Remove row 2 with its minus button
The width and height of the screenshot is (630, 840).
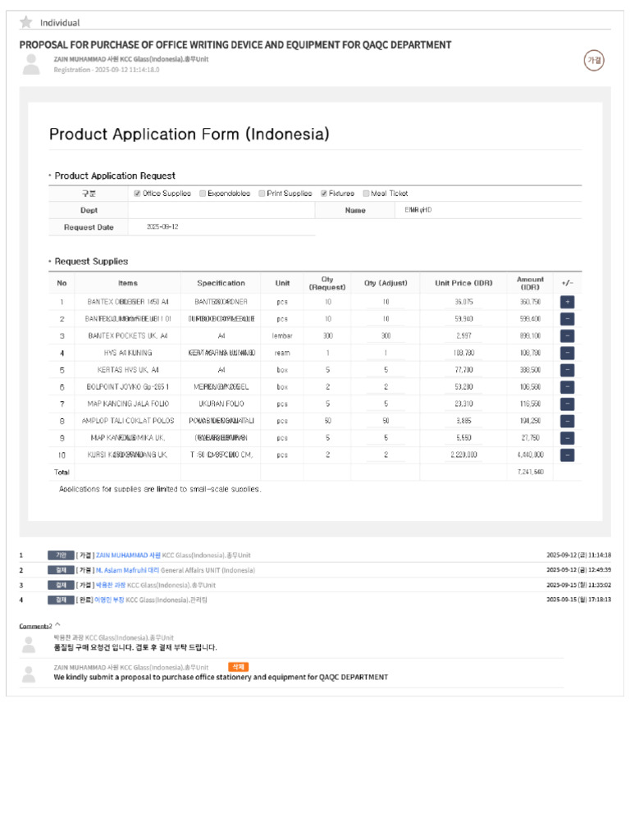click(568, 319)
